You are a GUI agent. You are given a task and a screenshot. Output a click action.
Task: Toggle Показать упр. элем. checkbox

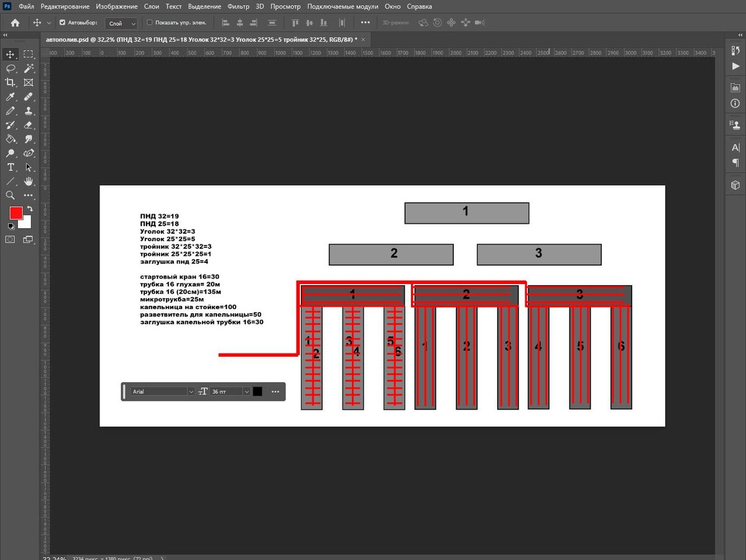tap(149, 22)
